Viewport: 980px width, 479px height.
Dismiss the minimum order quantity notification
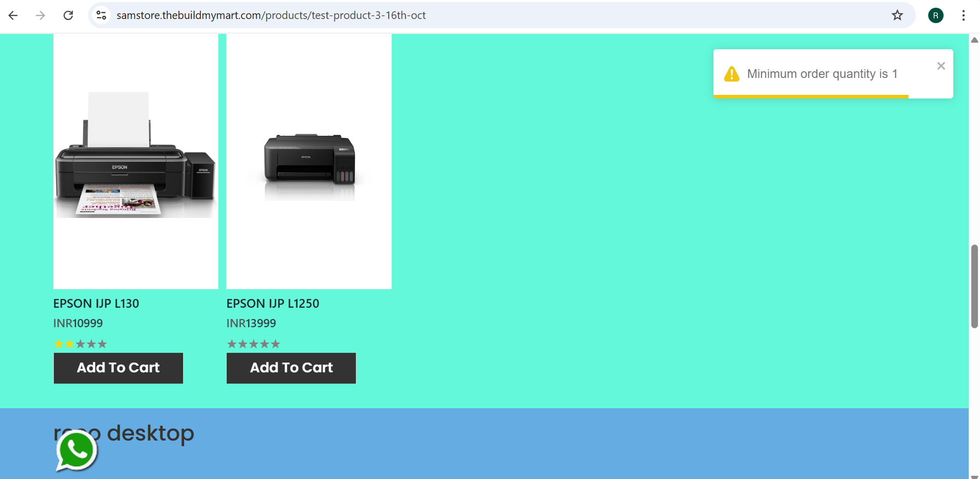(941, 66)
